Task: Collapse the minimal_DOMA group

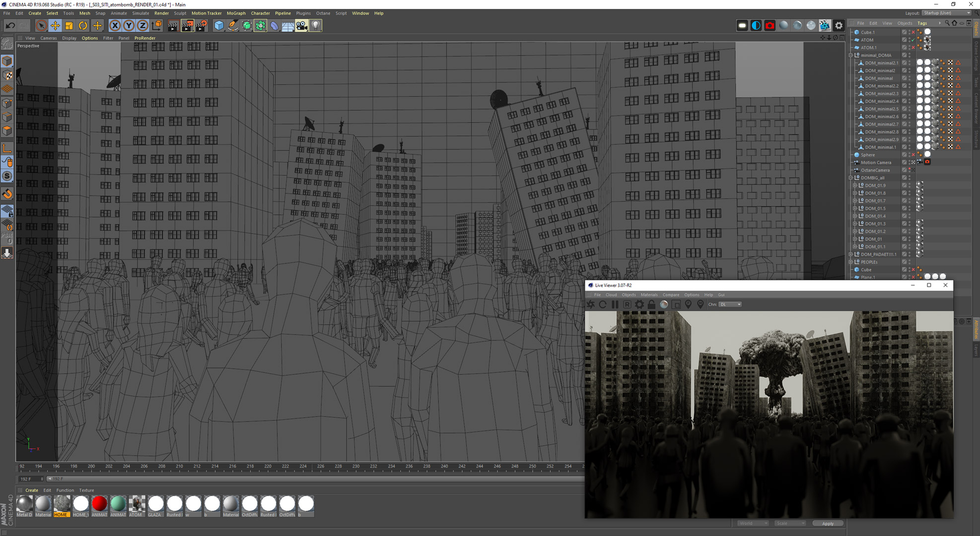Action: [851, 55]
